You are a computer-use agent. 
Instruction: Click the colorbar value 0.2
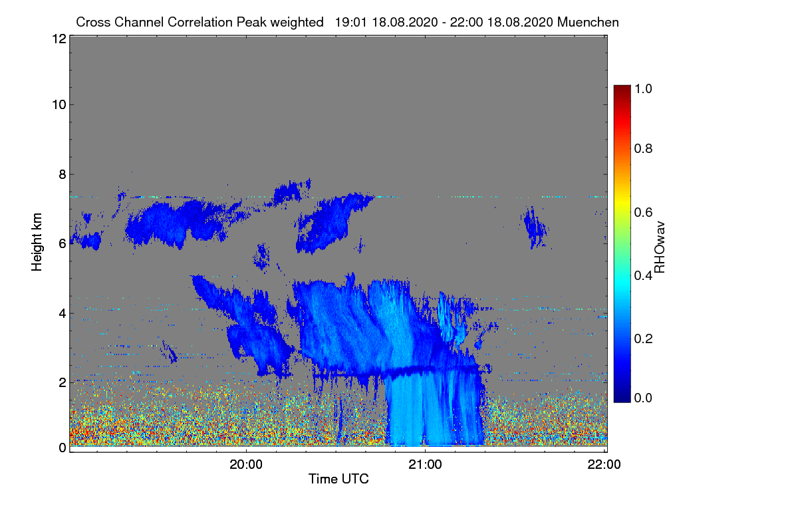[644, 338]
